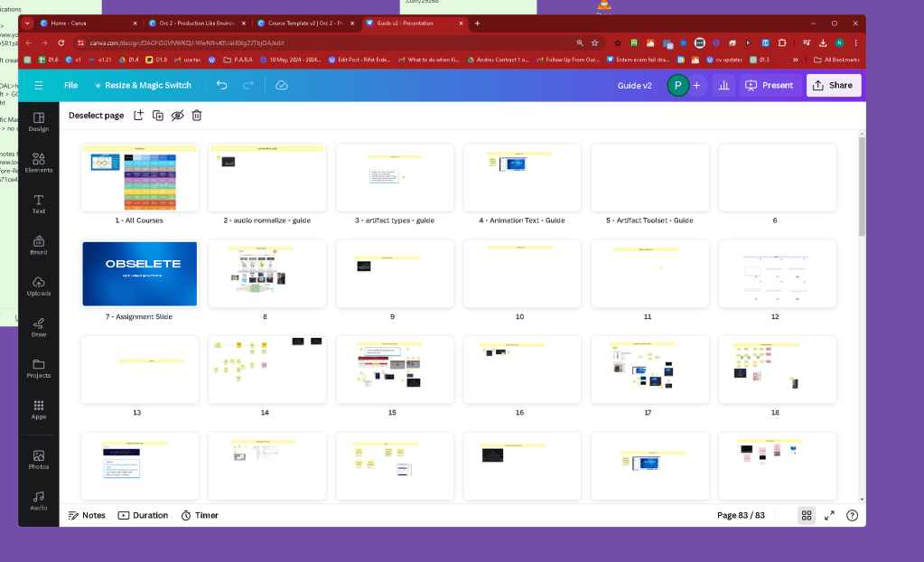This screenshot has height=562, width=924.
Task: Switch to the Course Template v2 tab
Action: coord(306,23)
